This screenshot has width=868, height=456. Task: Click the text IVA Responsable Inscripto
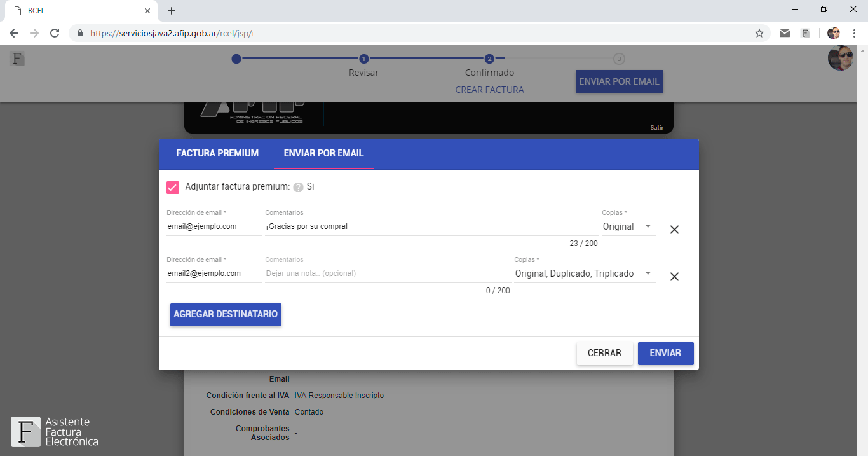coord(339,396)
